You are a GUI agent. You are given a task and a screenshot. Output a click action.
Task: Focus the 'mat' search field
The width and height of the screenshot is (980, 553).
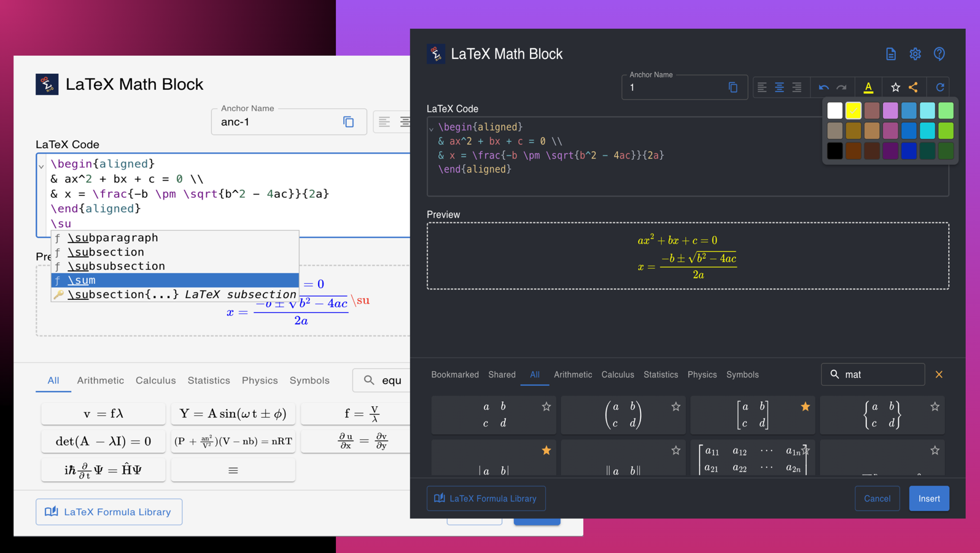pos(873,374)
